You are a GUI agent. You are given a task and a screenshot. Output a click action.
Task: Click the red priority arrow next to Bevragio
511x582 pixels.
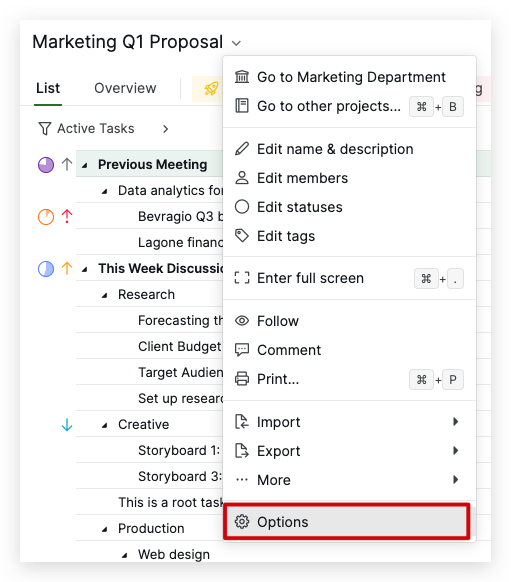click(67, 216)
